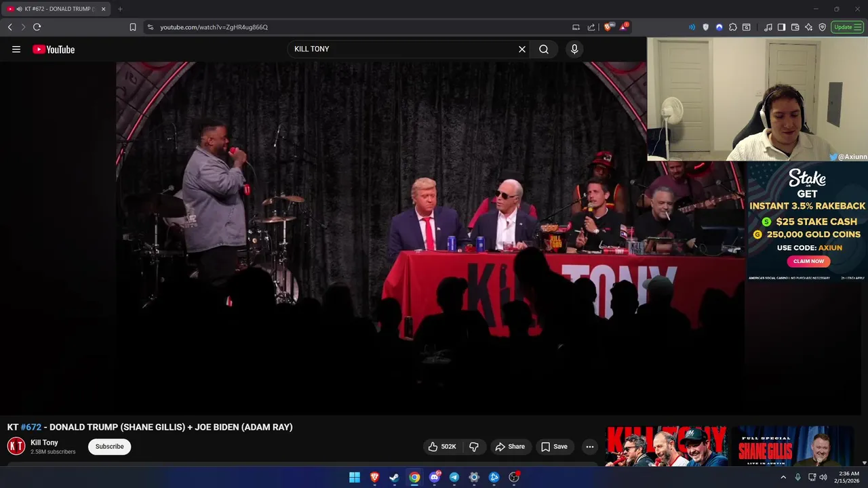Open the Extensions puzzle menu
Screen dimensions: 868x488
coord(733,27)
